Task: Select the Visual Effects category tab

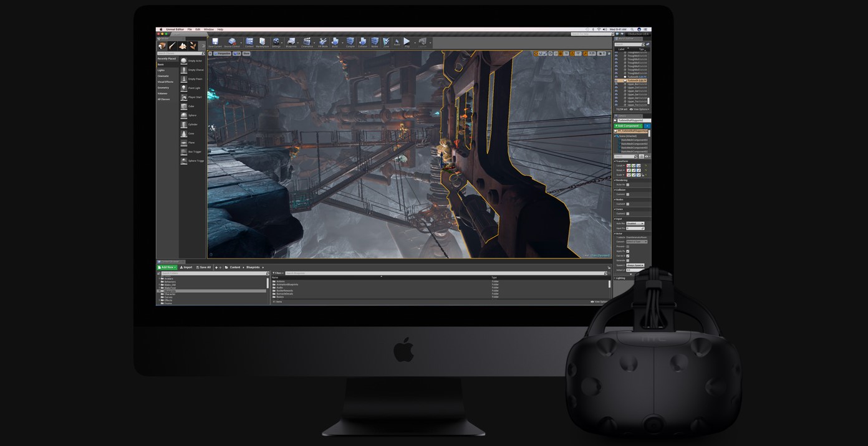Action: click(165, 82)
